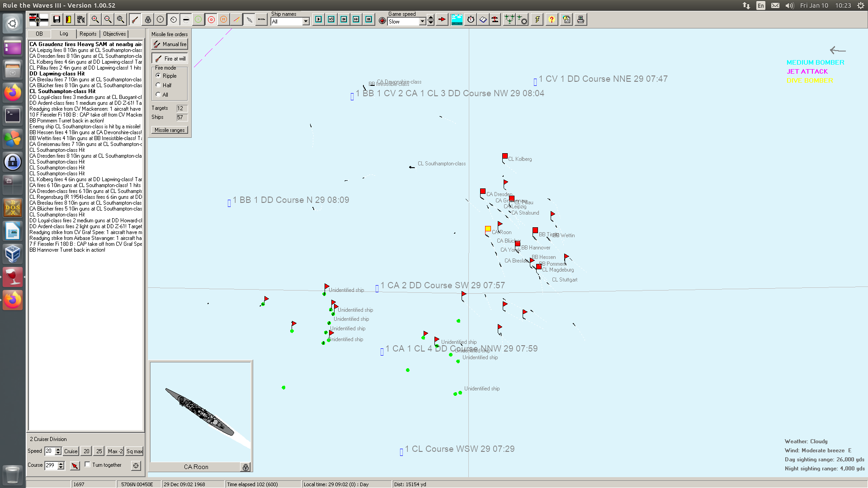Click the Speed input field
This screenshot has height=488, width=868.
pyautogui.click(x=50, y=451)
